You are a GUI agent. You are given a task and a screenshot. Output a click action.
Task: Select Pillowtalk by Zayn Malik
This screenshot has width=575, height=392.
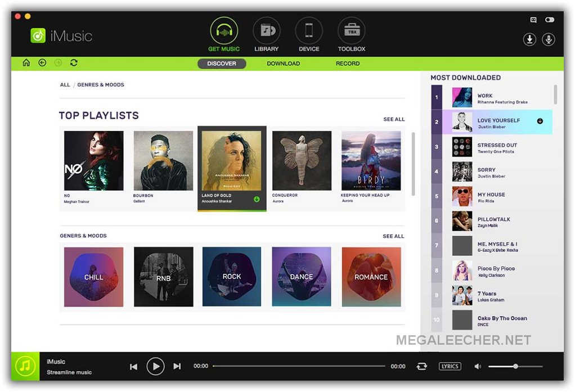click(492, 221)
